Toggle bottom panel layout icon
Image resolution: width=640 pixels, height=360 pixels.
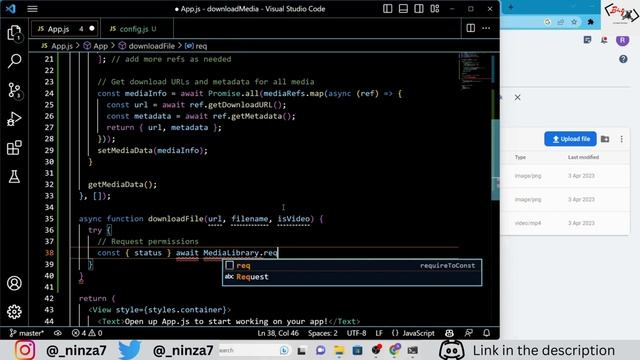tap(403, 9)
